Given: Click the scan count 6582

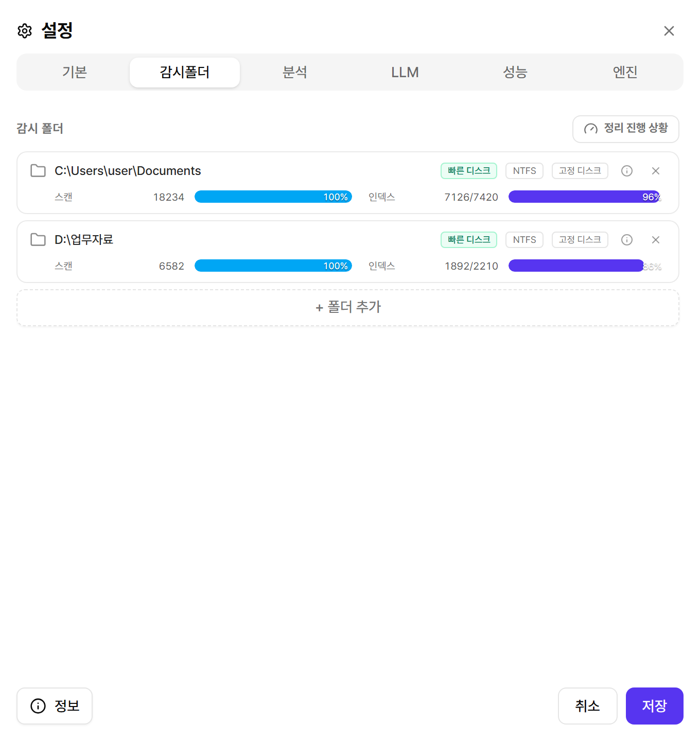Looking at the screenshot, I should (171, 266).
